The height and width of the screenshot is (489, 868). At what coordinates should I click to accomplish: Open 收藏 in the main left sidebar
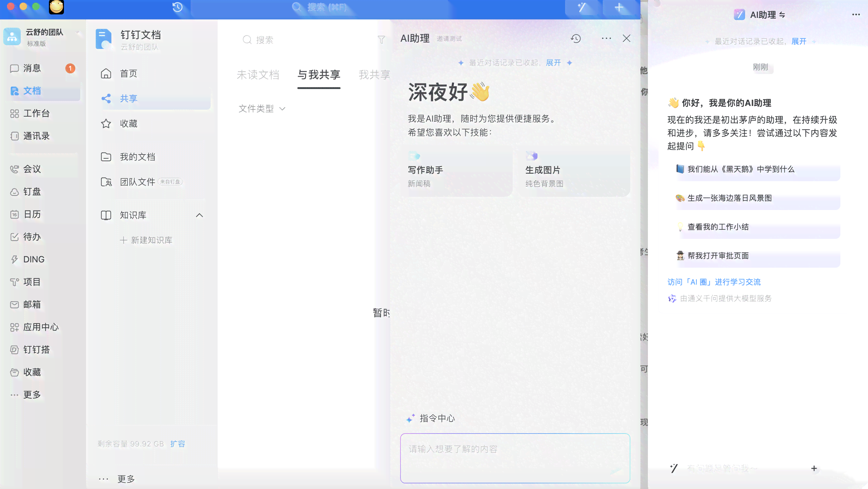point(43,372)
